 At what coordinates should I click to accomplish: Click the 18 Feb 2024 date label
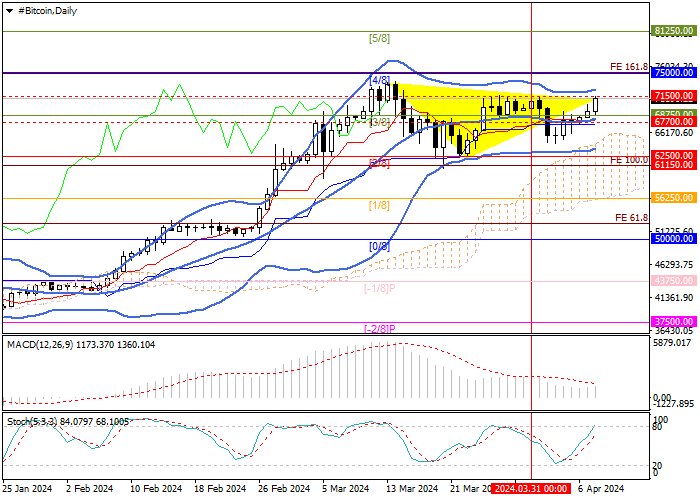[220, 488]
